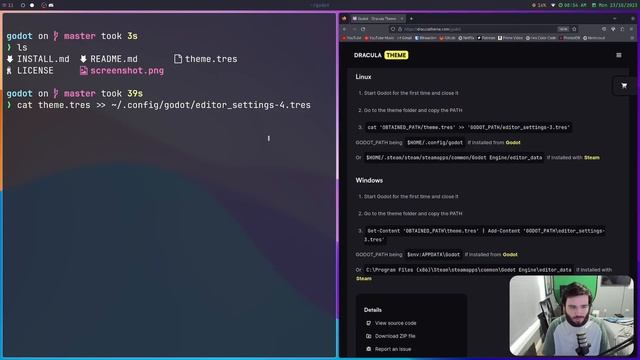Select the active workspace dot
Image resolution: width=640 pixels, height=360 pixels.
(32, 5)
